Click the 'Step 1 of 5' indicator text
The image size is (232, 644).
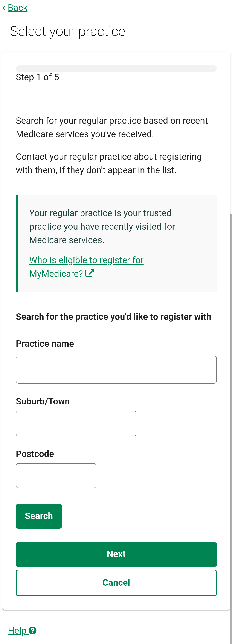[x=38, y=77]
